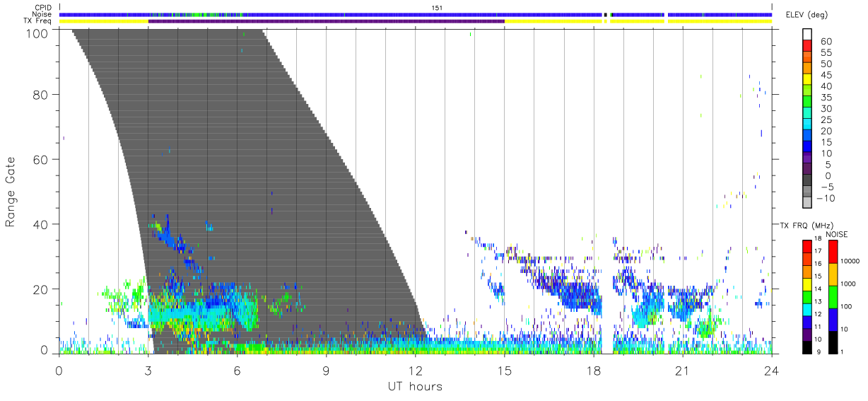Click the 24 tick label on UT hours axis
868x401 pixels.
(772, 371)
